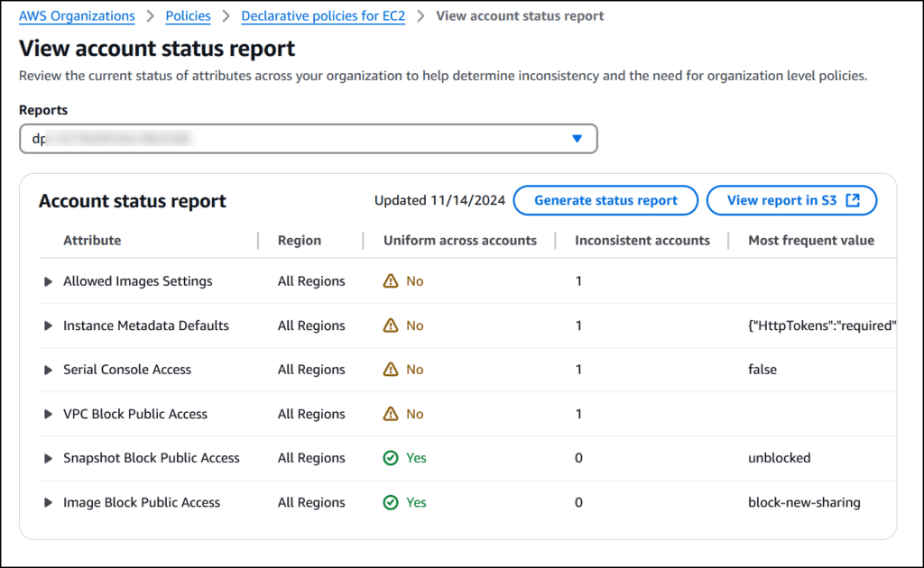The height and width of the screenshot is (568, 924).
Task: Click the warning icon beside Allowed Images Settings
Action: pos(391,280)
